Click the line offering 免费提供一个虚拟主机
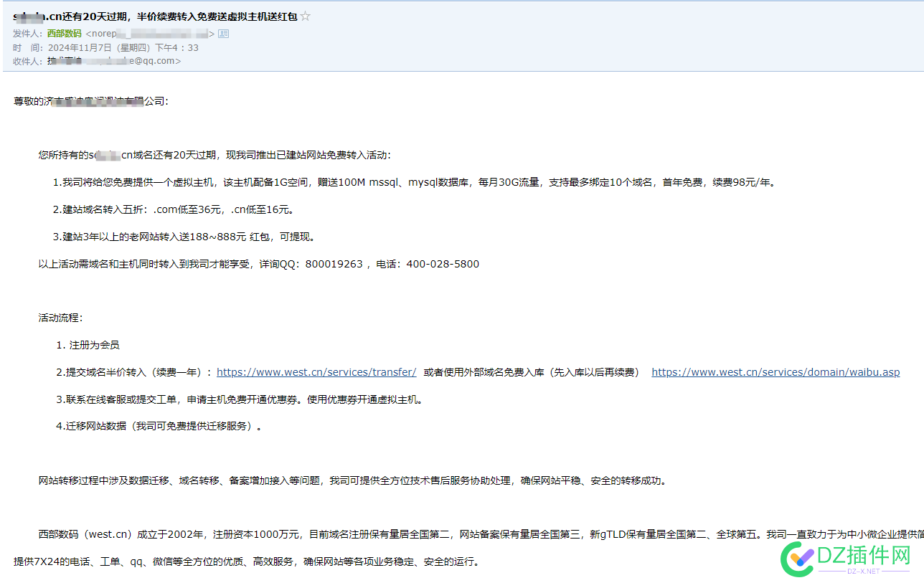The image size is (924, 588). (415, 182)
